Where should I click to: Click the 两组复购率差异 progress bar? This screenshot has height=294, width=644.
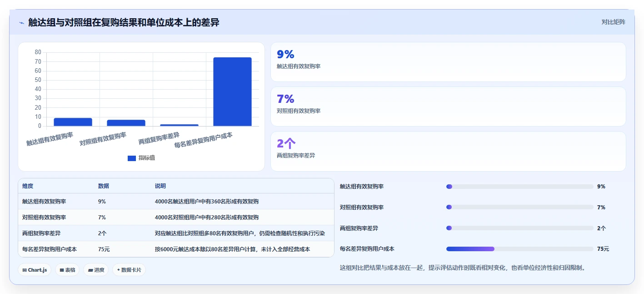[520, 228]
